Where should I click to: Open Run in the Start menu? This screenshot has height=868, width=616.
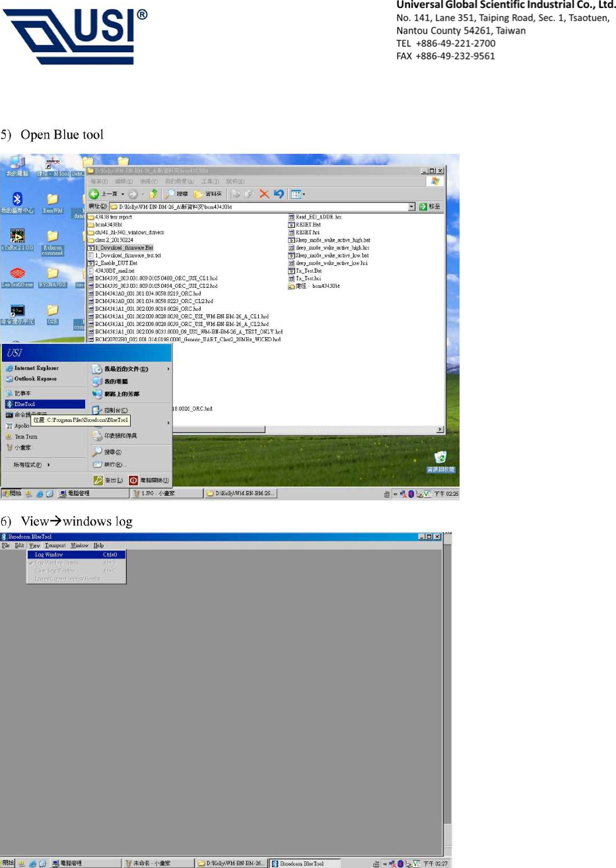click(x=110, y=465)
